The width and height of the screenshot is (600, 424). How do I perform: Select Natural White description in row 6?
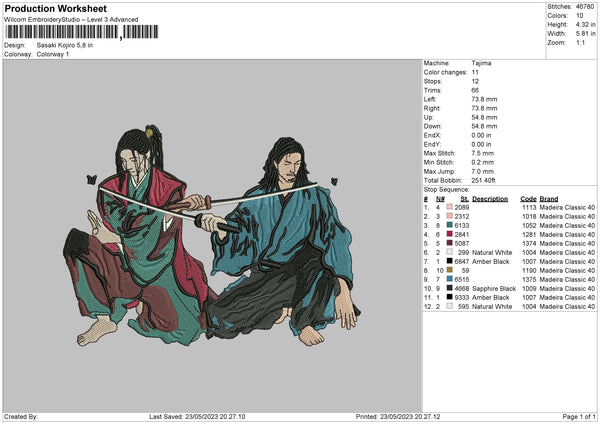click(x=492, y=253)
